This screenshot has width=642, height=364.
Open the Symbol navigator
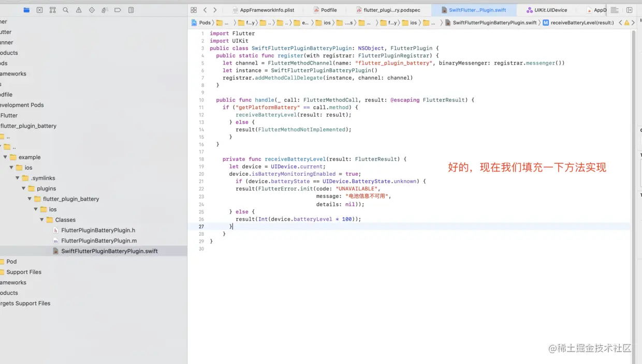[x=53, y=10]
